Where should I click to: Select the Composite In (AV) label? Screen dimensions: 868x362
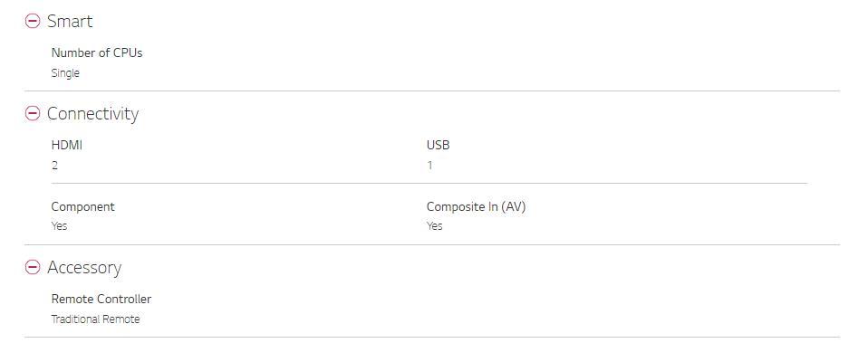[x=476, y=206]
